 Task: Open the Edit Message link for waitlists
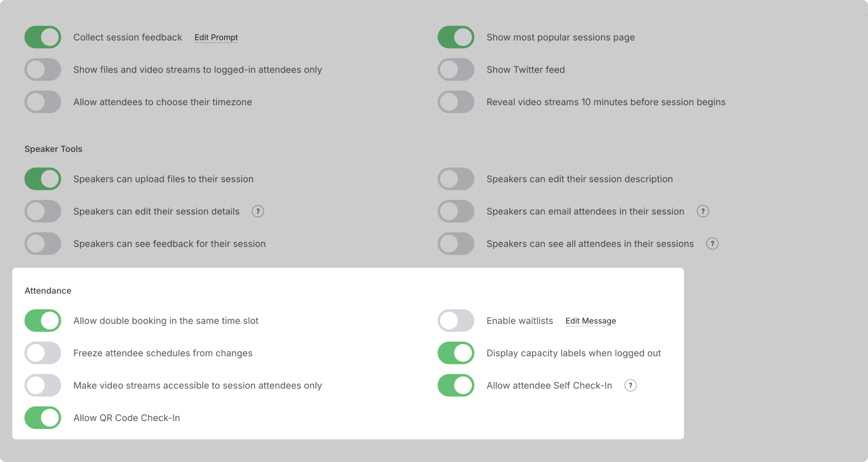pyautogui.click(x=591, y=321)
